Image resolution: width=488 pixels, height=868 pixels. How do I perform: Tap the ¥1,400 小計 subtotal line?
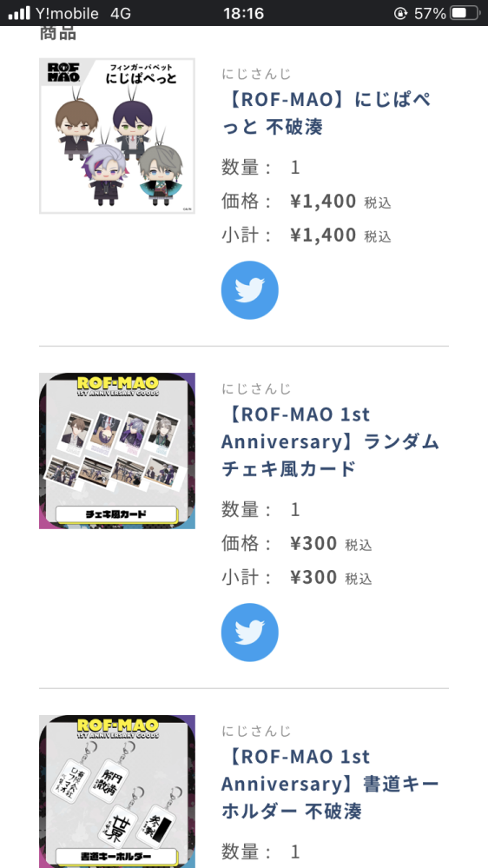click(307, 235)
